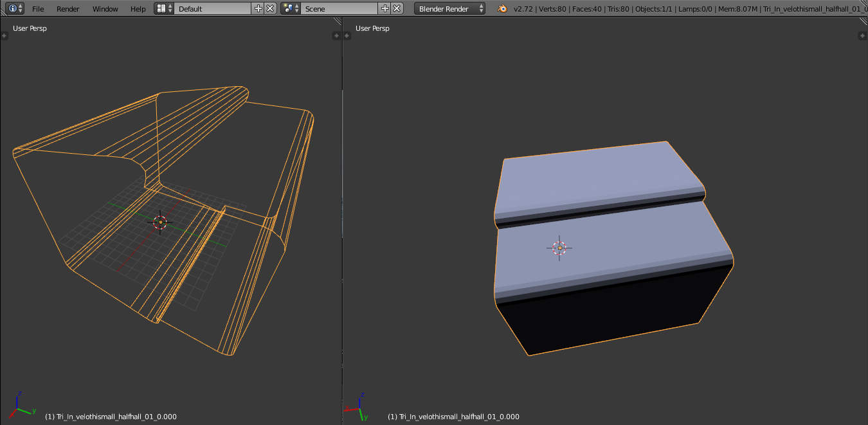Click the Blender logo in the header
Viewport: 868px width, 425px height.
click(502, 8)
